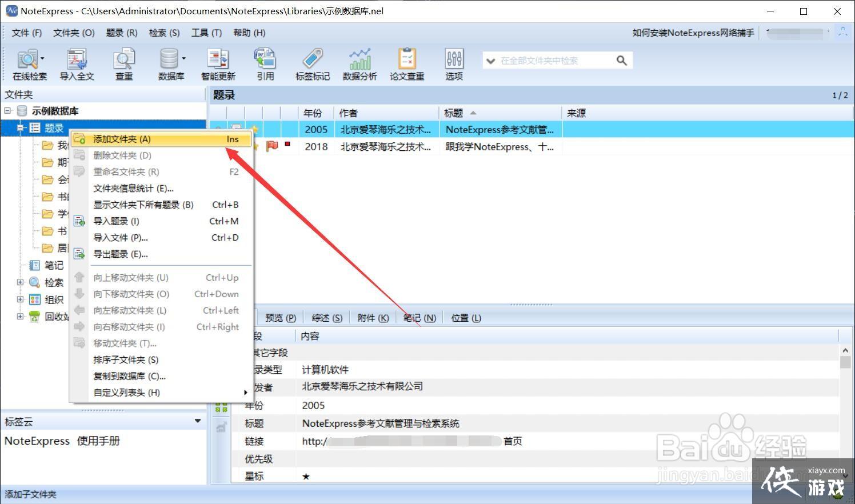
Task: Open the 自定义列表头 submenu
Action: click(162, 393)
